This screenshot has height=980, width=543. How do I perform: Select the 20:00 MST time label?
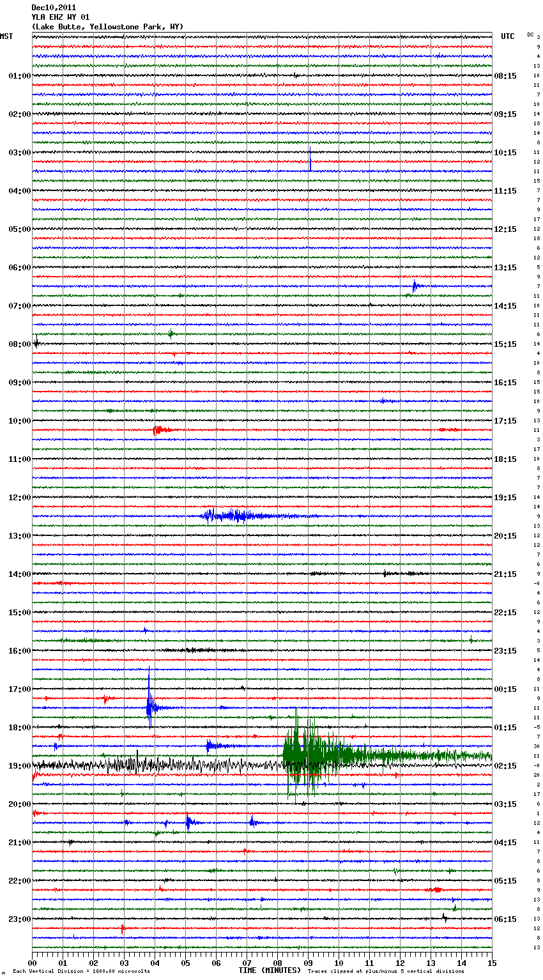(20, 804)
